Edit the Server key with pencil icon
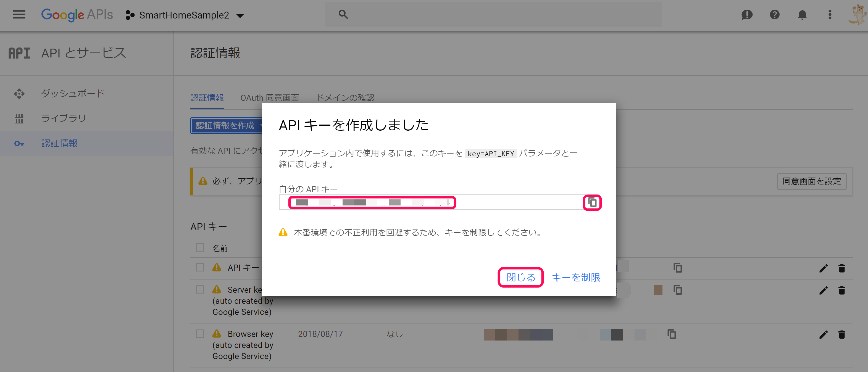Viewport: 868px width, 372px height. [823, 290]
